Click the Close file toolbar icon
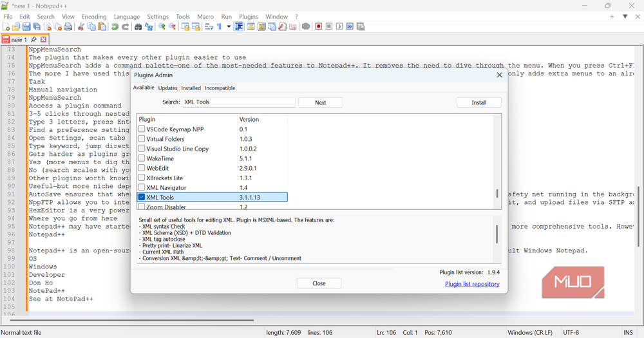This screenshot has width=644, height=338. [48, 26]
